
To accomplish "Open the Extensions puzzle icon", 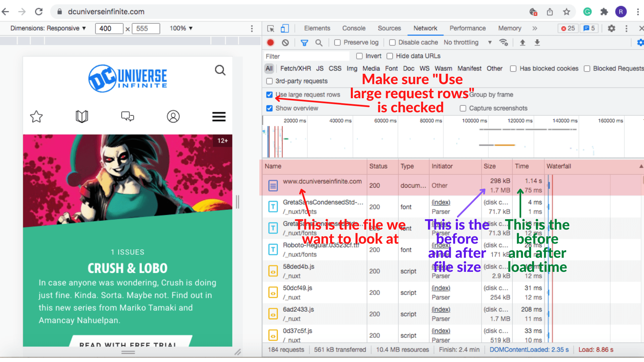I will [604, 12].
